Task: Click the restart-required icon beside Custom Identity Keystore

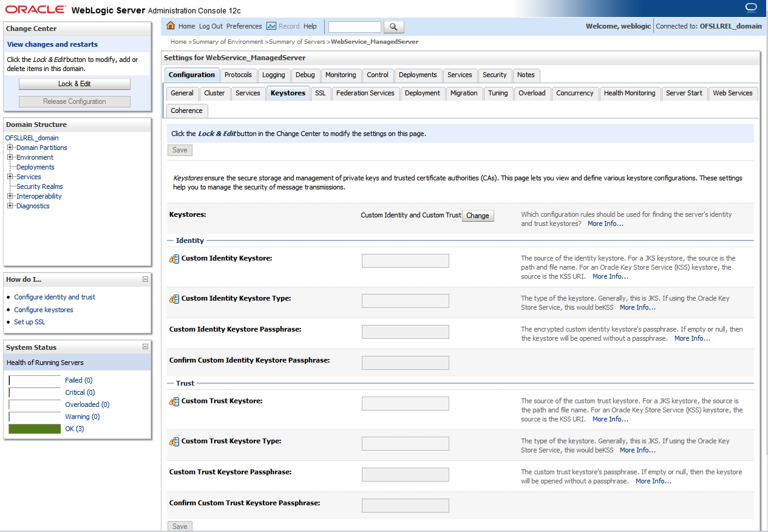Action: click(x=174, y=259)
